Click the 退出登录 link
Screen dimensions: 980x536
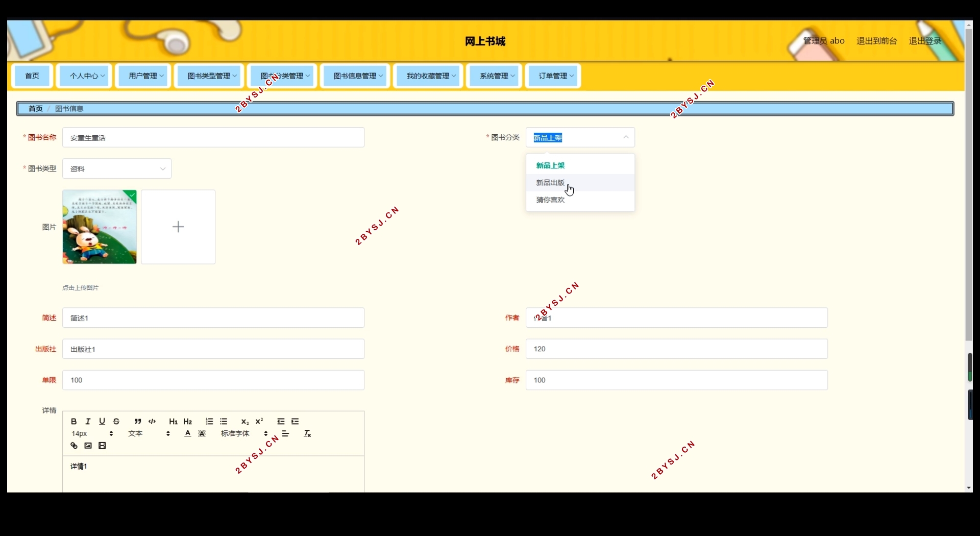click(x=925, y=41)
